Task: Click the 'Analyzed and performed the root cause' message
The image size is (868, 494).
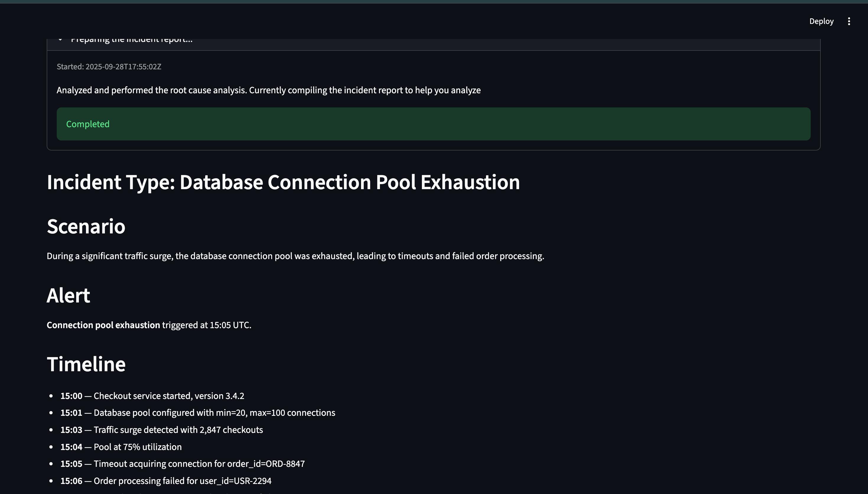Action: pos(268,90)
